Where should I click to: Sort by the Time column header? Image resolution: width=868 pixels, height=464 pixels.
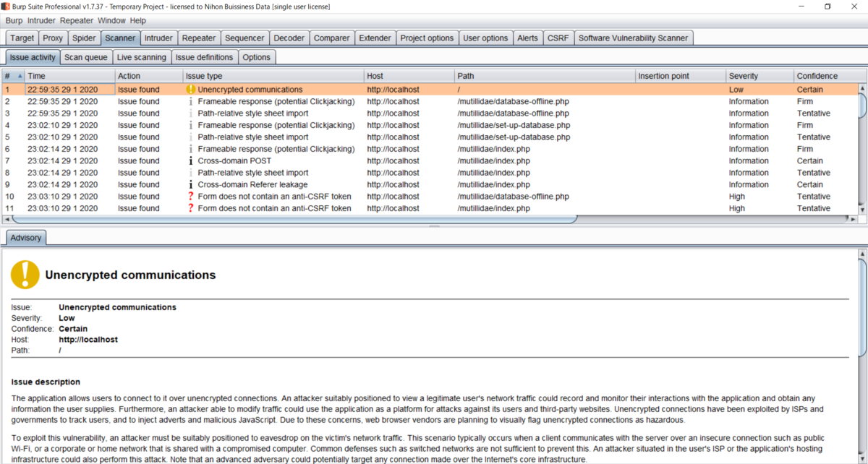(x=69, y=76)
